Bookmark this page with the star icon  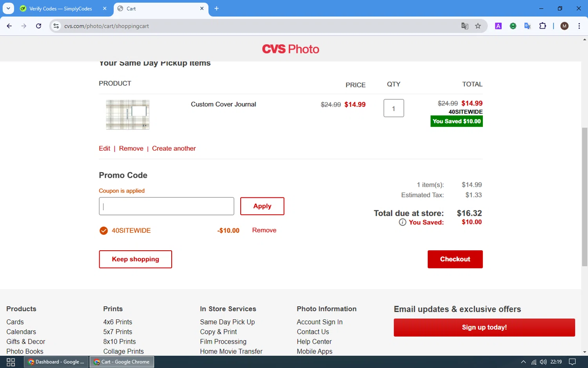[478, 26]
